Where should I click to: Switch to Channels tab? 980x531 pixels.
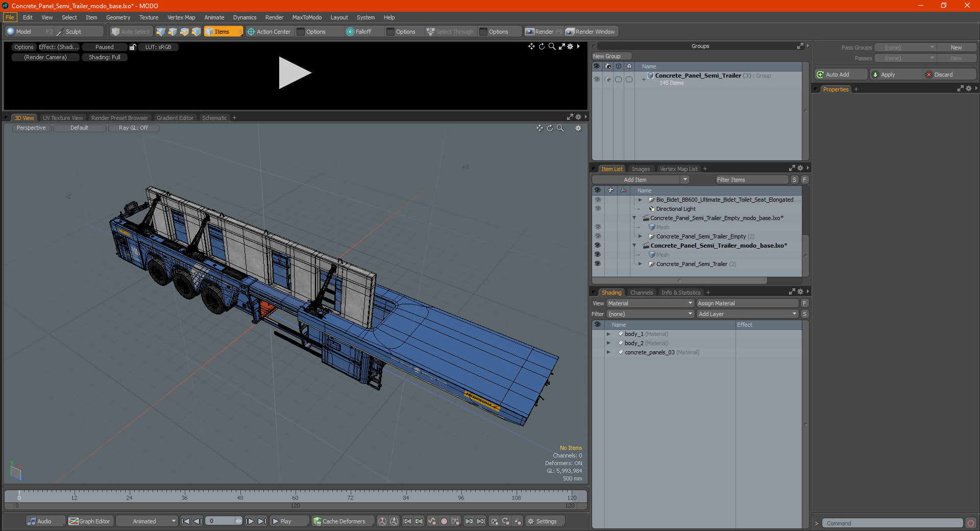642,293
